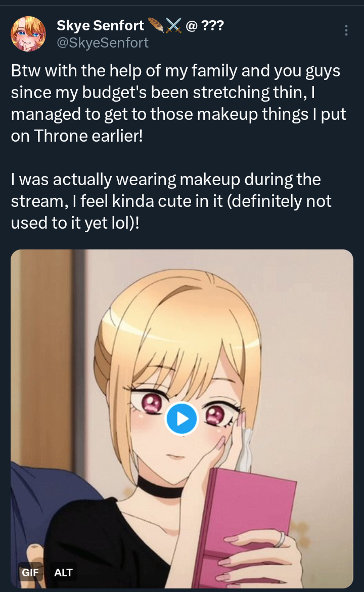Open the Skye Senfort display name link

(100, 25)
